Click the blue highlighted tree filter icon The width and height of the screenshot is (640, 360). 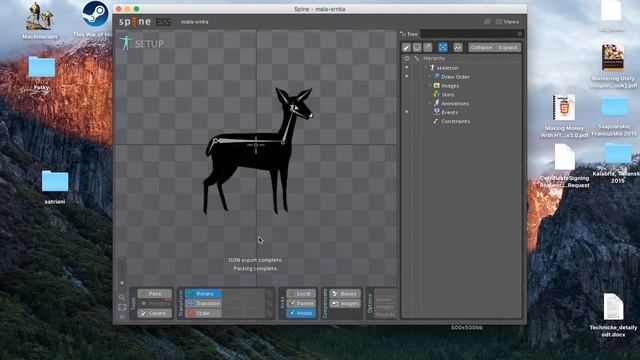442,48
